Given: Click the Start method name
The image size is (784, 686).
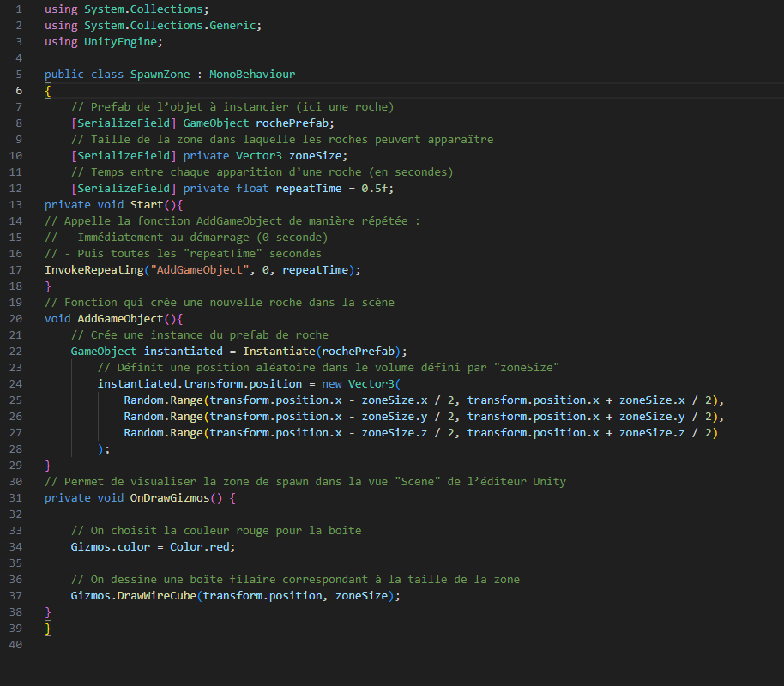Looking at the screenshot, I should coord(146,205).
